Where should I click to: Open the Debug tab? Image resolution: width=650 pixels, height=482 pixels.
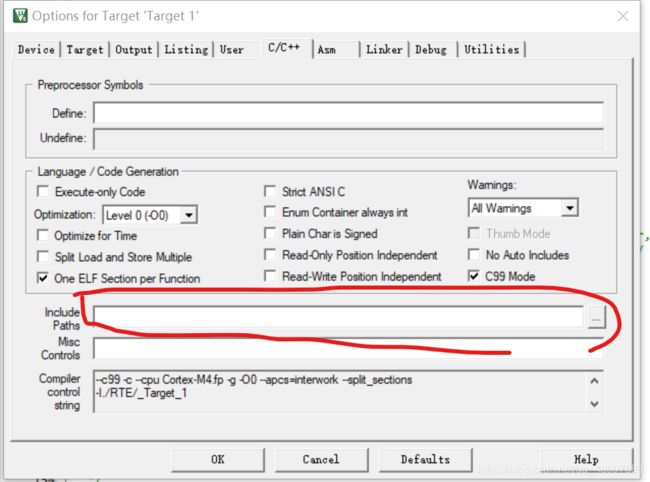431,50
